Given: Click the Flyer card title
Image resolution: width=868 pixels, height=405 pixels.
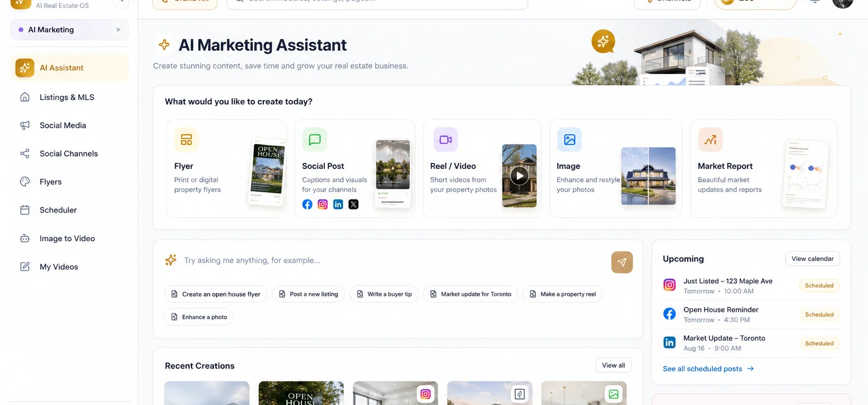Looking at the screenshot, I should point(184,166).
